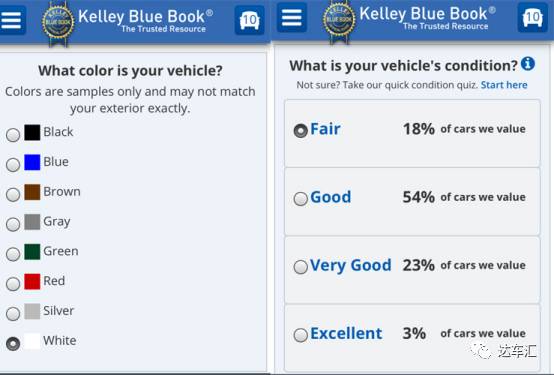The image size is (554, 375).
Task: Click the red color swatch
Action: (32, 282)
